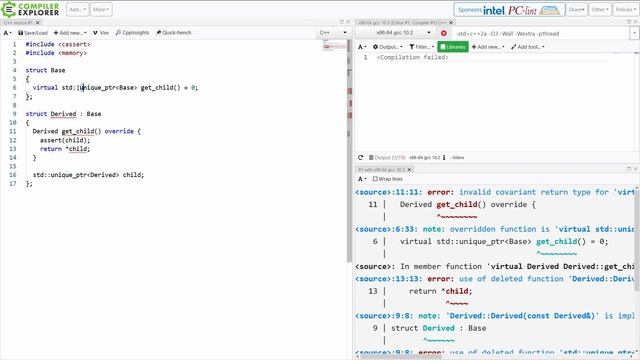Open output pane font size menu
Viewport: 640px width, 360px height.
coord(362,179)
